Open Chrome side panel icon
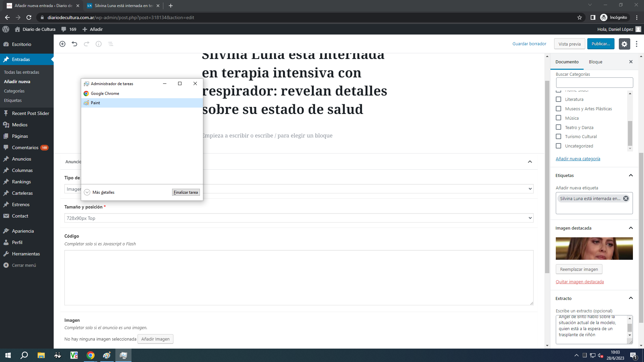This screenshot has height=362, width=644. 593,17
